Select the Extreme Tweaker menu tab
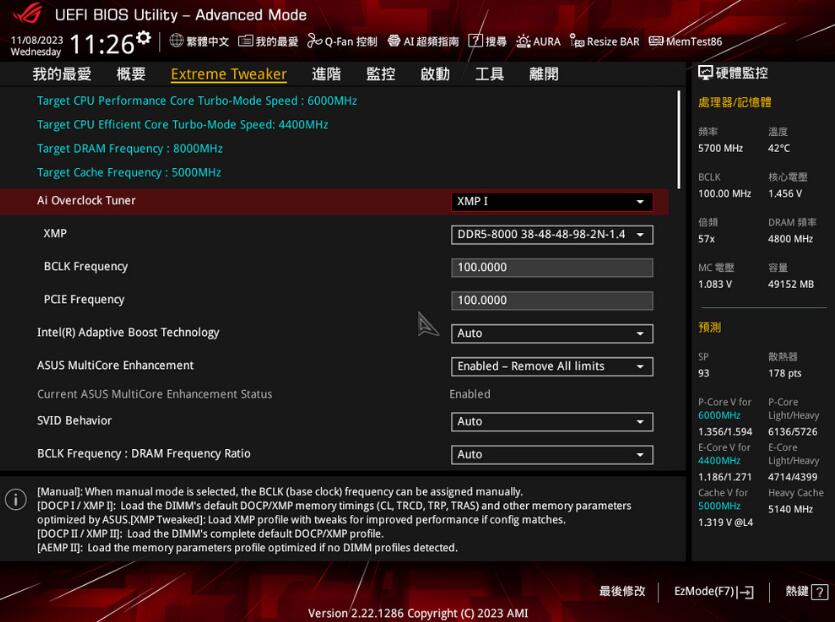 pos(228,73)
